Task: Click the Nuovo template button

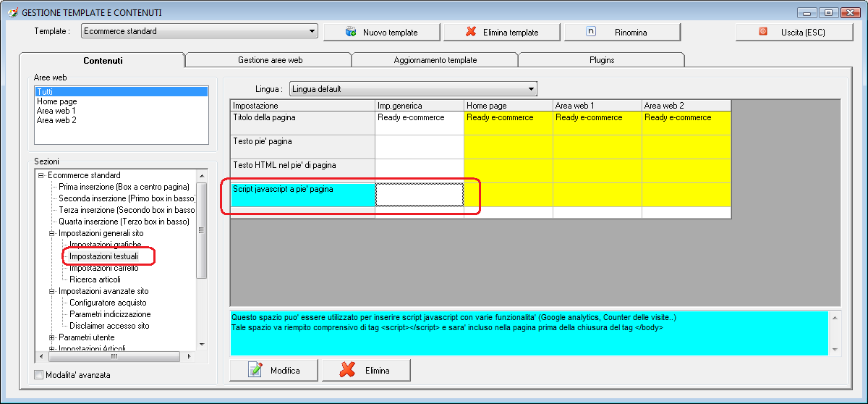Action: (x=380, y=32)
